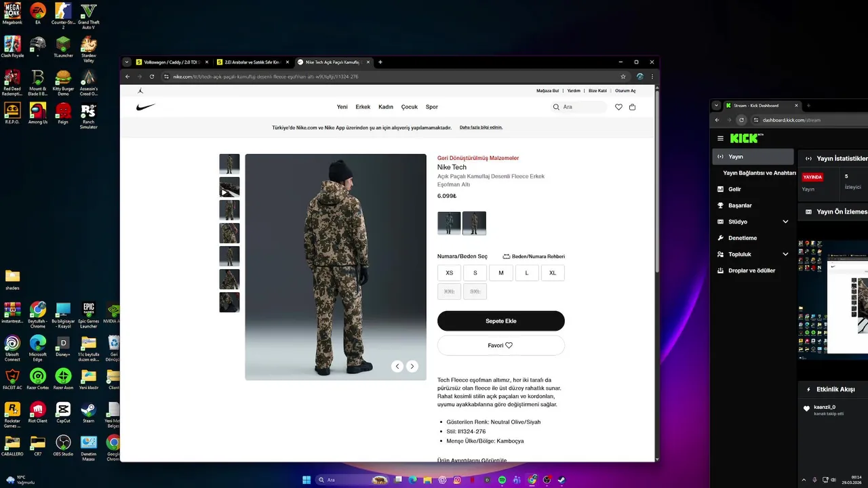Go to next product image arrow
The width and height of the screenshot is (868, 488).
412,366
